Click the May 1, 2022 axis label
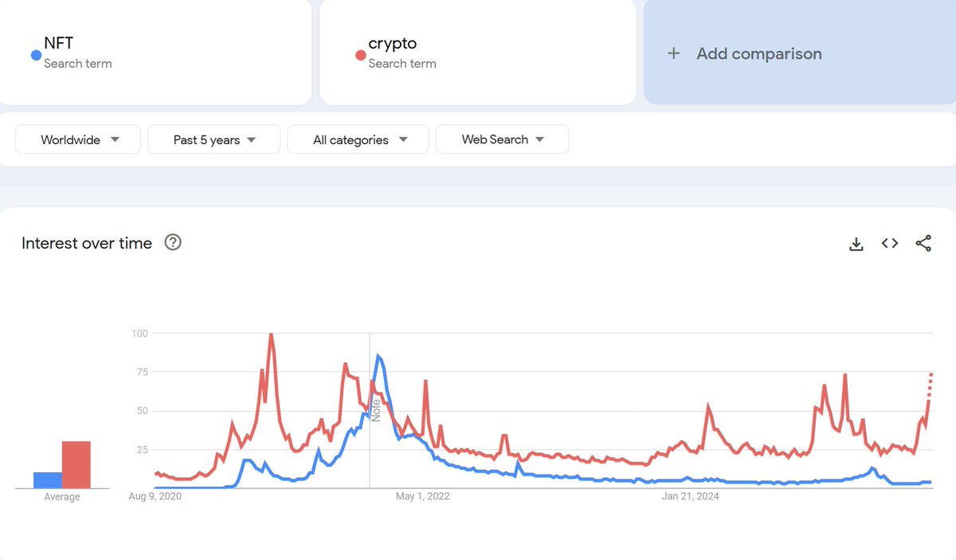The image size is (956, 560). [x=423, y=496]
